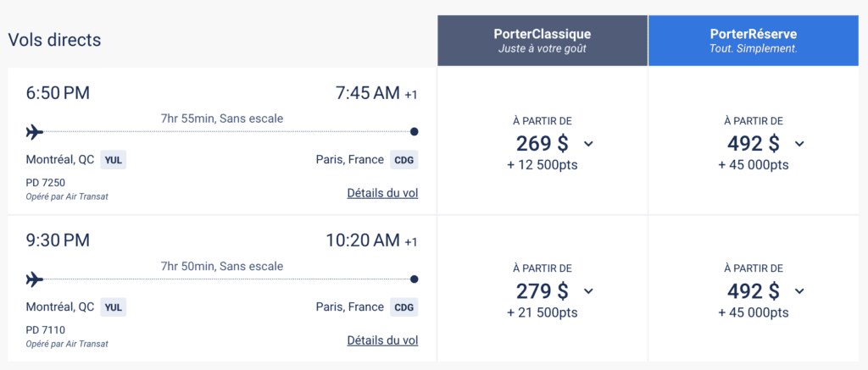Expand the 269 $ PorterClassique fare chevron
Screen dimensions: 868x370
pyautogui.click(x=588, y=144)
